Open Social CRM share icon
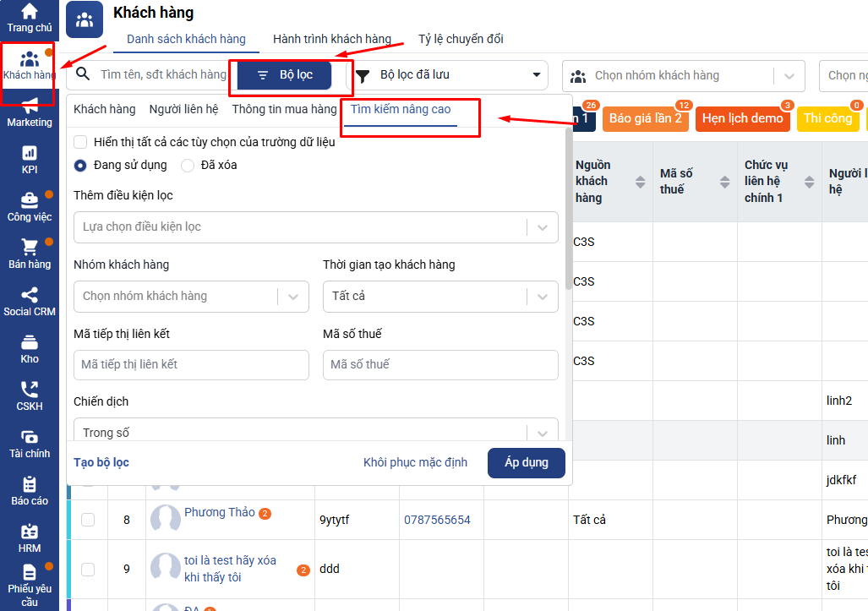The height and width of the screenshot is (611, 868). click(x=30, y=301)
